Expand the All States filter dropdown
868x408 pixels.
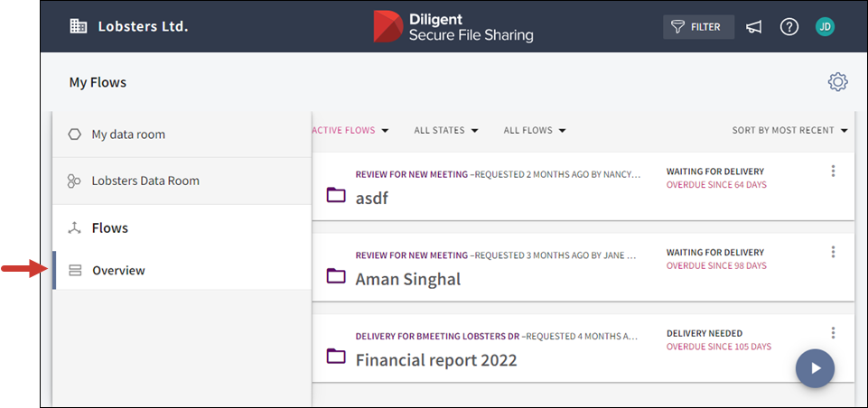[446, 131]
